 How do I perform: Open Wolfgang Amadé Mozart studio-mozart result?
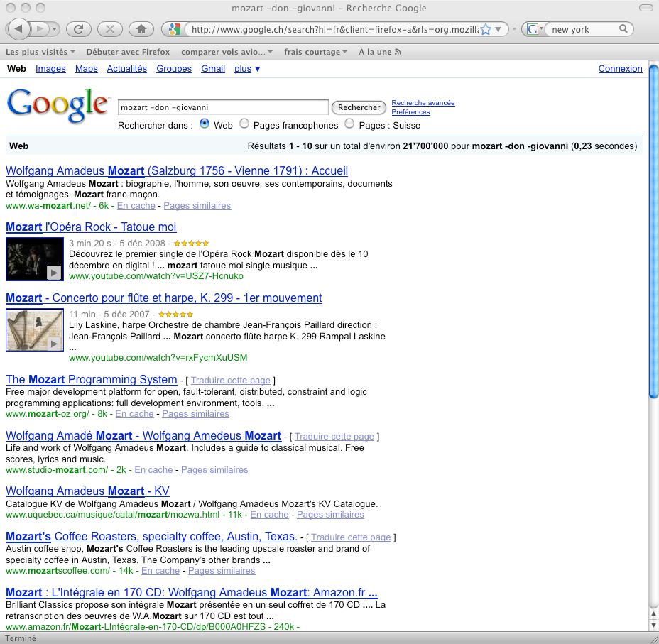(143, 436)
